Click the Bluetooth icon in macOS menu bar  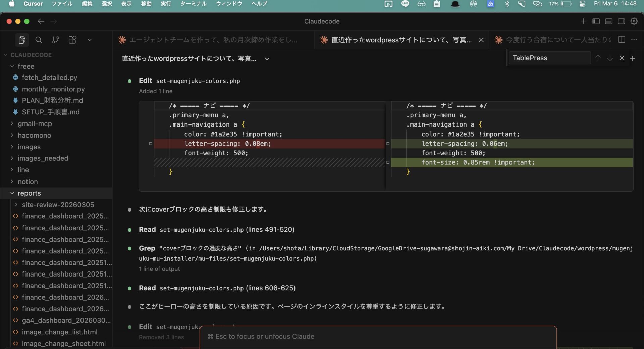(507, 4)
